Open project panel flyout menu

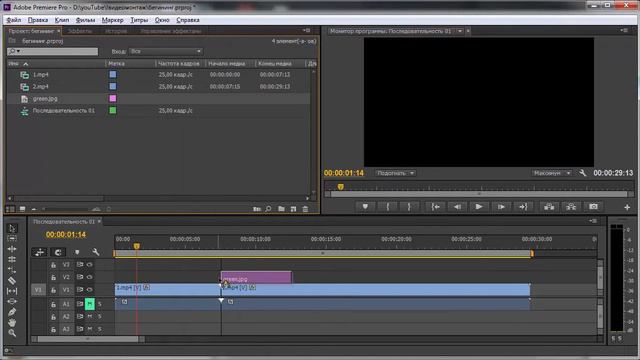coord(306,31)
